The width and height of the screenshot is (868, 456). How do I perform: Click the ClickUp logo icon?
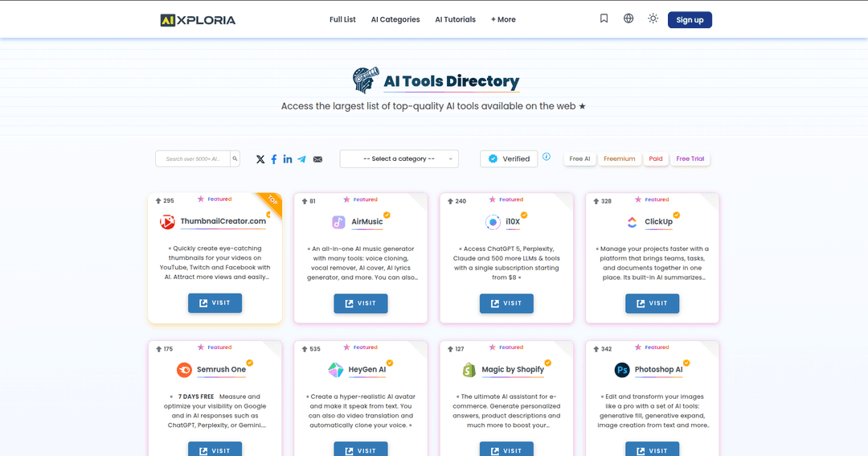pos(632,222)
